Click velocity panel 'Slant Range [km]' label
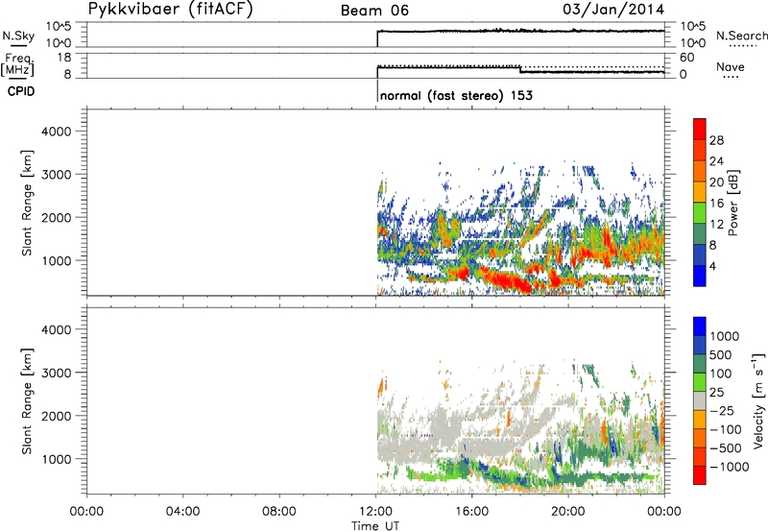The image size is (768, 532). coord(27,401)
